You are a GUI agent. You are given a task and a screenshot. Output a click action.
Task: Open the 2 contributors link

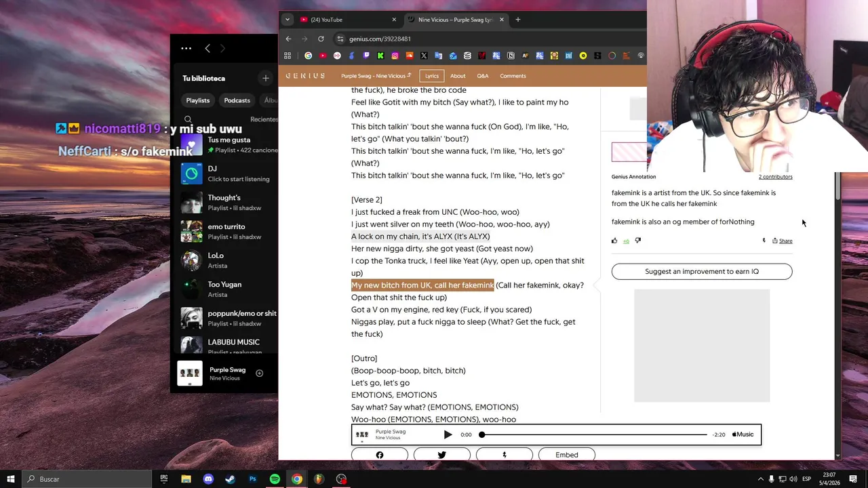coord(776,177)
